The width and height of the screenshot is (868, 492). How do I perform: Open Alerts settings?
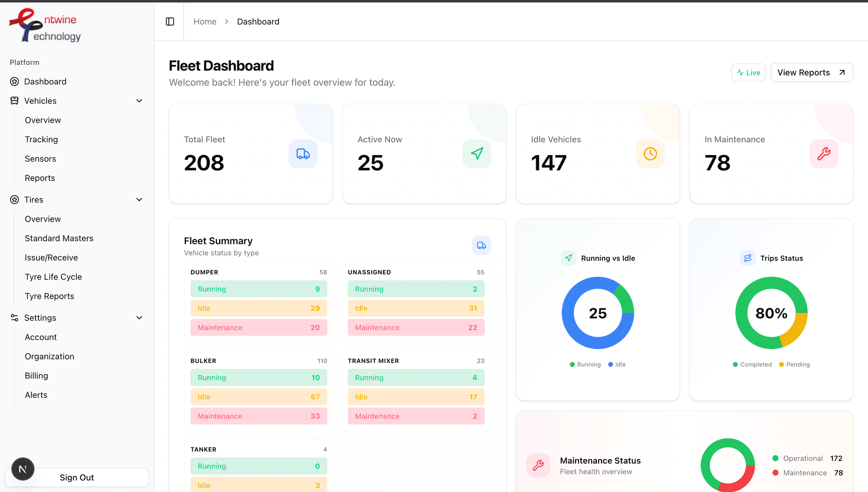tap(36, 395)
